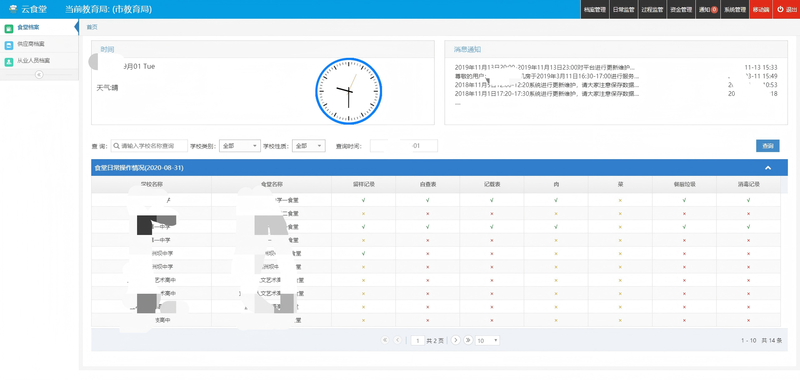Open the 日常监管 top menu
800x380 pixels.
[623, 9]
